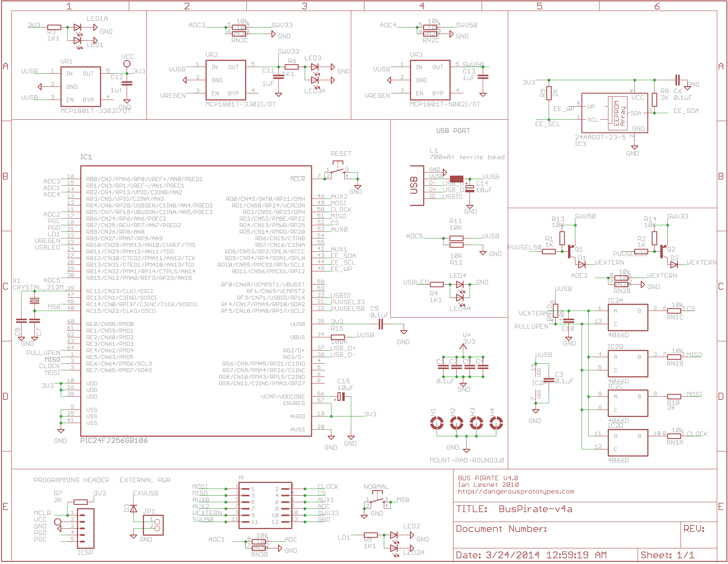Click the 'PIC24FJ256GB106' part name

(x=114, y=440)
